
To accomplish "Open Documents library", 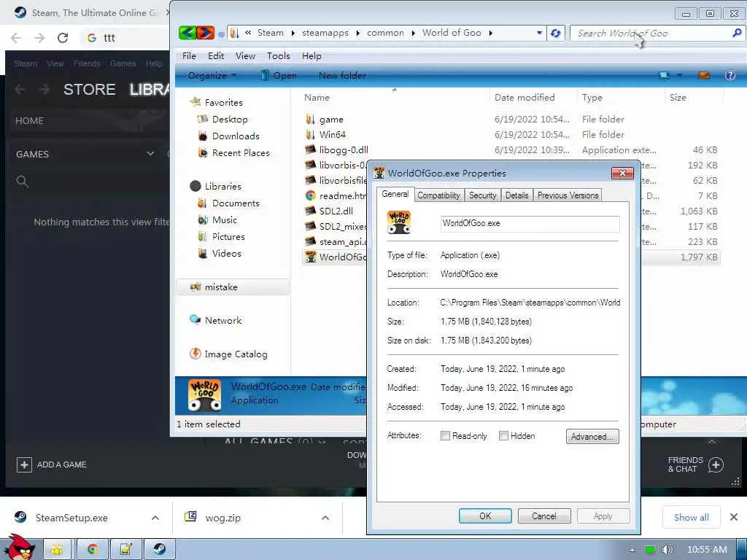I will point(236,203).
